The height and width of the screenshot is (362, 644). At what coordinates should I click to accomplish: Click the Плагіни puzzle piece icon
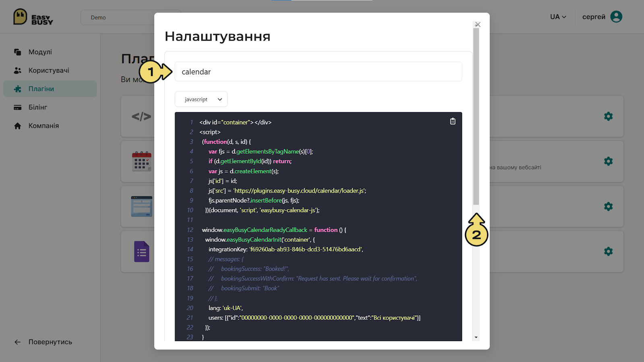coord(18,89)
